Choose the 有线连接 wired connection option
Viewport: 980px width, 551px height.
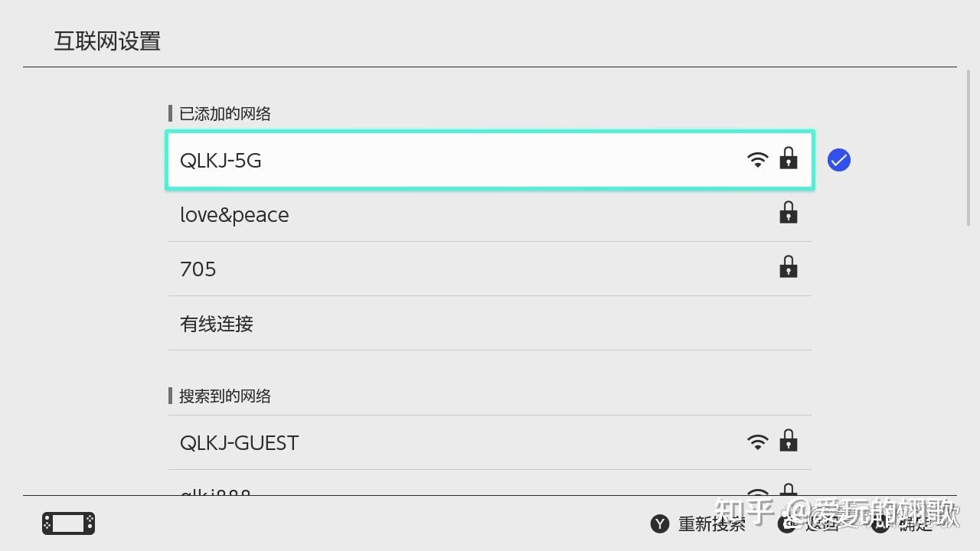[x=459, y=324]
